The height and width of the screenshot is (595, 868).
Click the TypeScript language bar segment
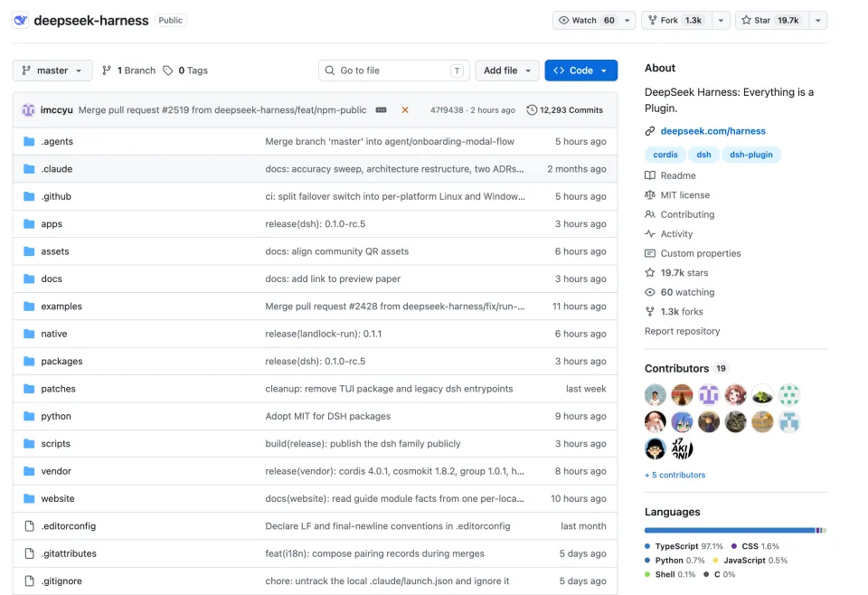pyautogui.click(x=730, y=530)
